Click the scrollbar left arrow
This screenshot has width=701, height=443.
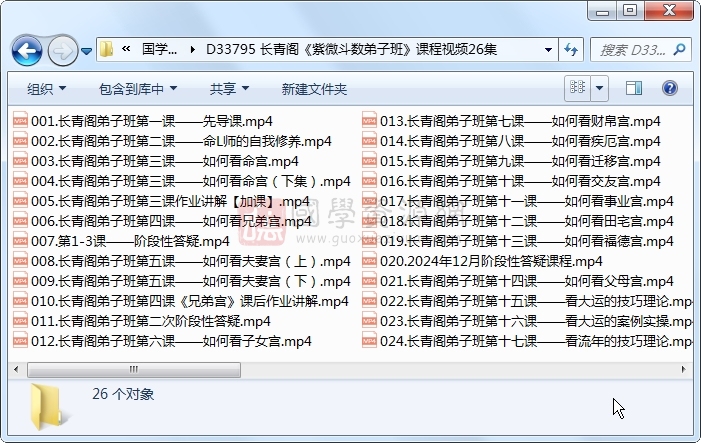pos(17,369)
